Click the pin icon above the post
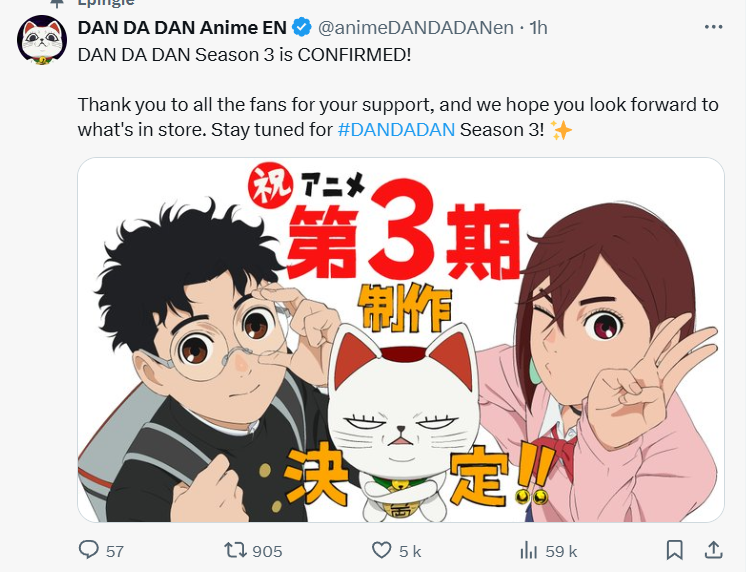Image resolution: width=751 pixels, height=572 pixels. 57,3
